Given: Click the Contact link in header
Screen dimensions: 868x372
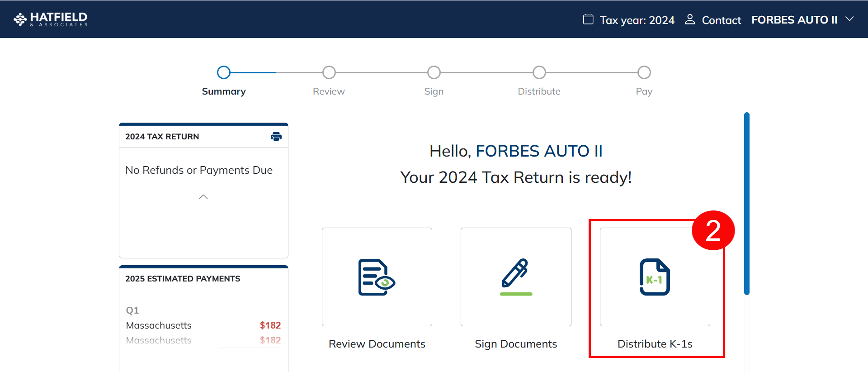Looking at the screenshot, I should click(721, 20).
